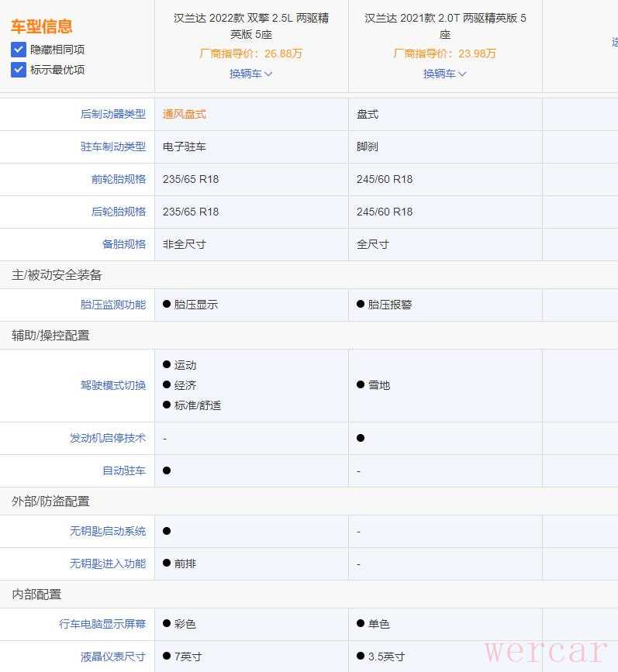Click the 驾驶模式切换 parameter label
Viewport: 618px width, 672px height.
(113, 385)
